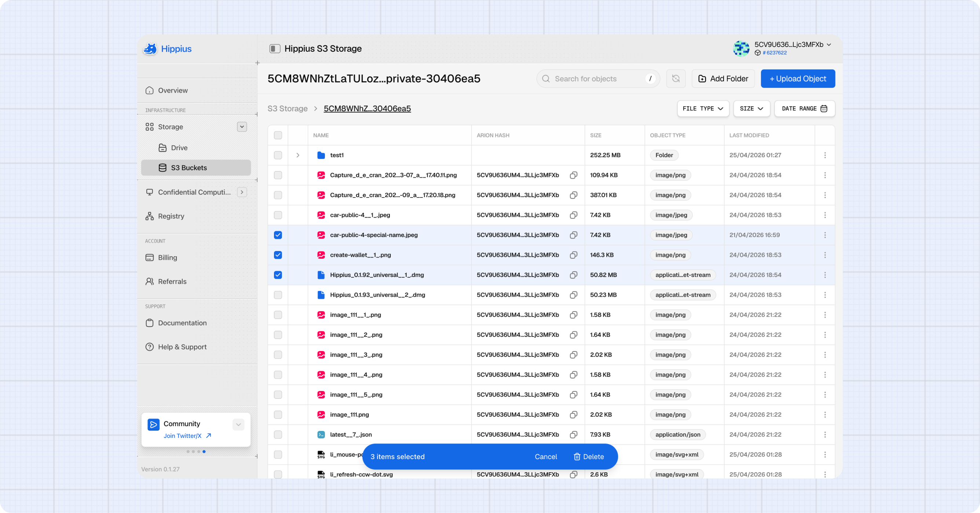The image size is (980, 513).
Task: Check the image_111__2_.png checkbox
Action: tap(278, 335)
